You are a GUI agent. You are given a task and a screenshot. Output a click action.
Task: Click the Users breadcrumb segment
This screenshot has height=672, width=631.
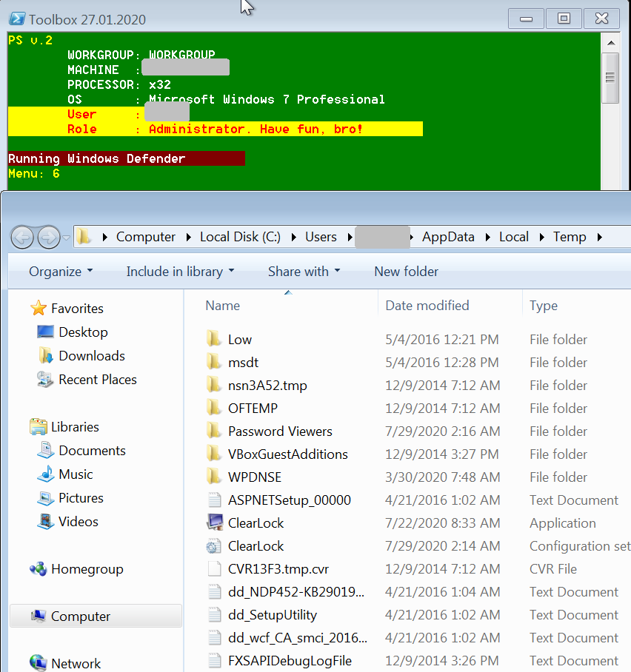click(321, 237)
